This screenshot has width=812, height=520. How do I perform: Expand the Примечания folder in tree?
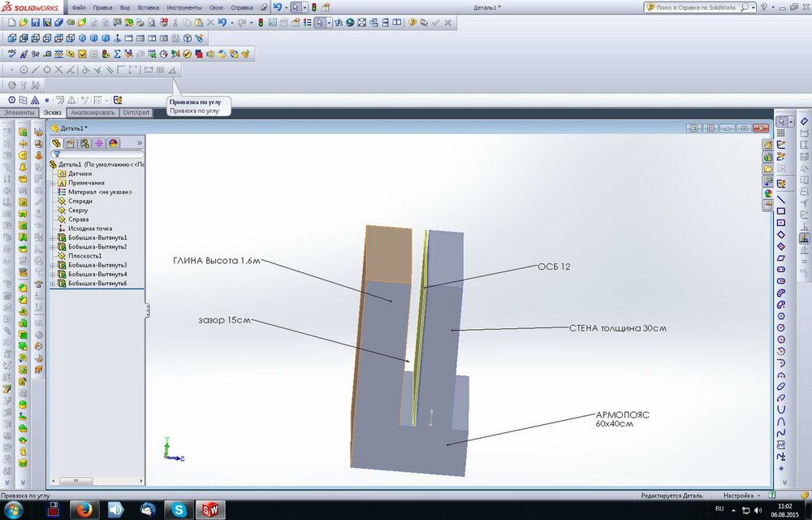pyautogui.click(x=52, y=183)
